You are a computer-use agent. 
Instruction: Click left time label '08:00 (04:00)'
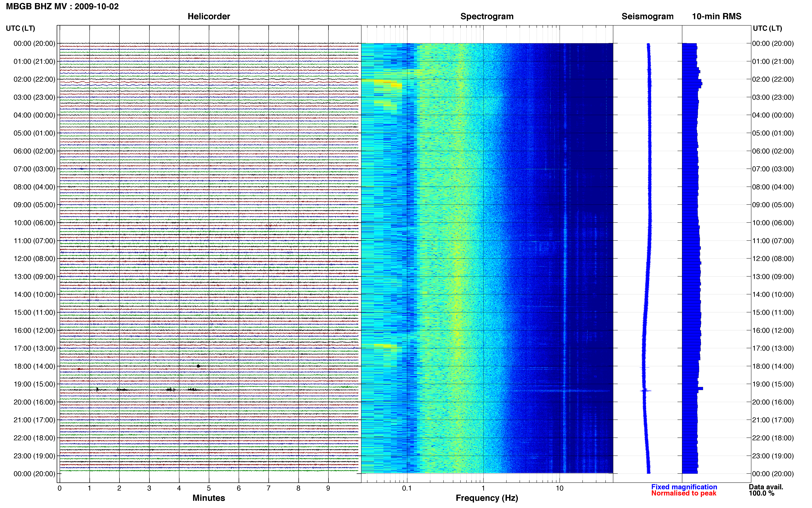click(x=34, y=187)
